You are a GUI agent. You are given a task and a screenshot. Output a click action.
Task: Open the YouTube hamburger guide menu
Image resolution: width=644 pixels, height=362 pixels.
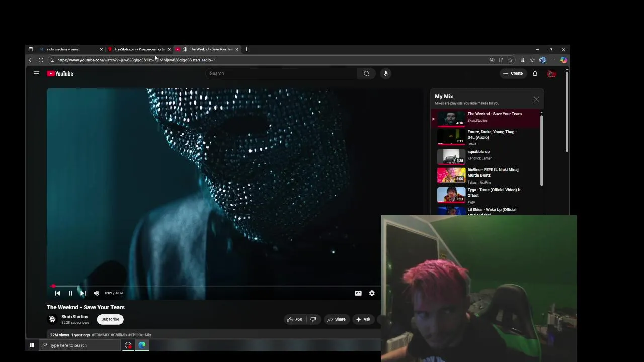coord(36,74)
